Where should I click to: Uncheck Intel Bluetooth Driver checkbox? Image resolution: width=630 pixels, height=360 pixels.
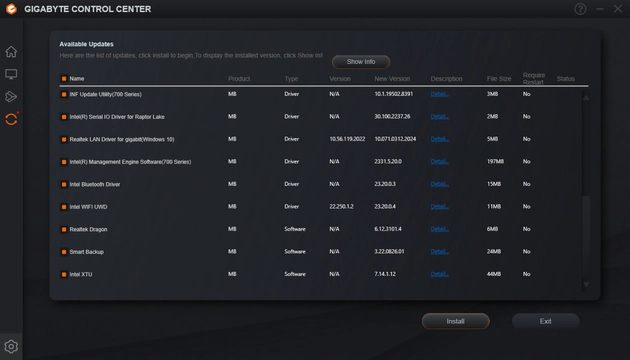click(x=63, y=184)
